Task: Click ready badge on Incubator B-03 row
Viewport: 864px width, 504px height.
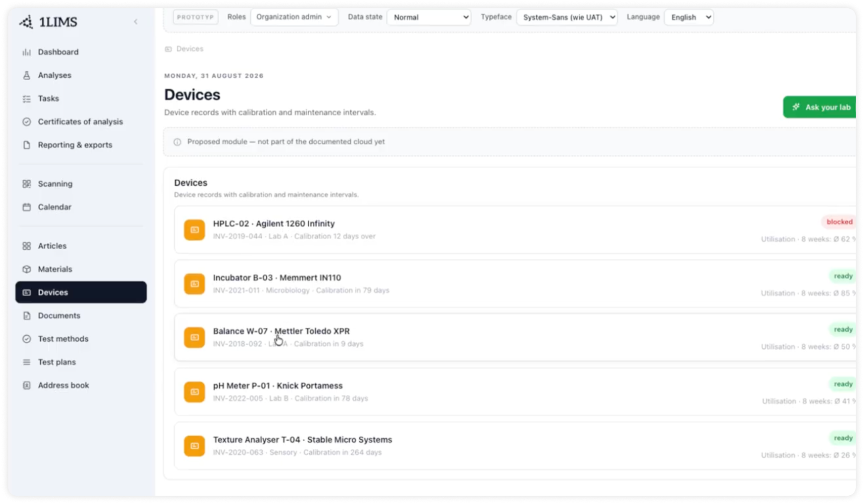Action: click(x=843, y=276)
